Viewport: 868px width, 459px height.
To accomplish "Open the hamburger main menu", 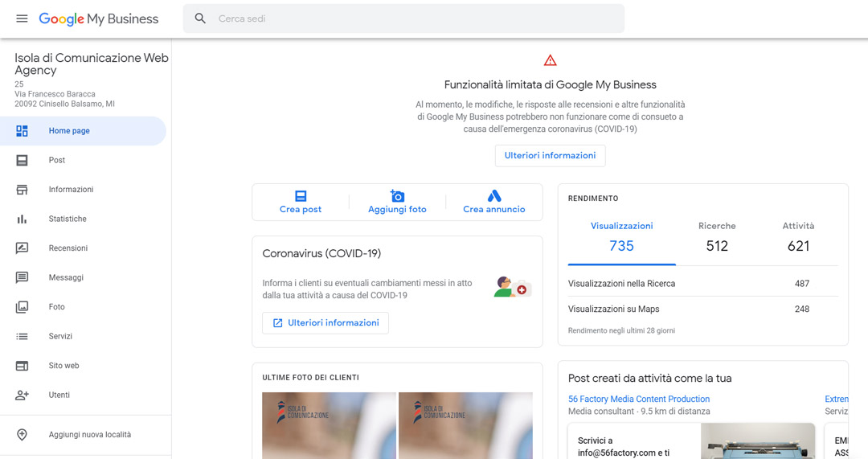I will pyautogui.click(x=22, y=18).
